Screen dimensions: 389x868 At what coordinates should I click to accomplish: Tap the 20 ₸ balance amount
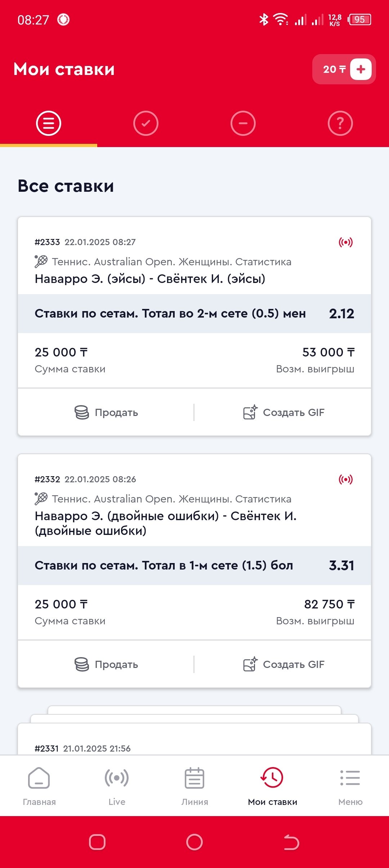click(x=334, y=69)
